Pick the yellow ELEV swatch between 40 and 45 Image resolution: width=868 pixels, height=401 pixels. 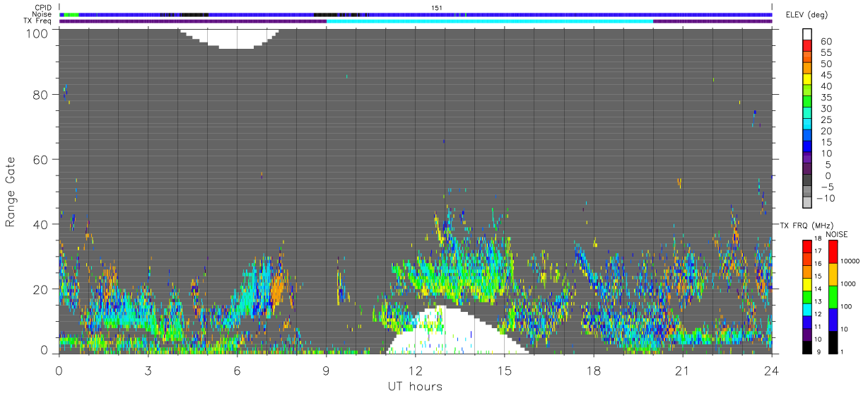click(808, 78)
